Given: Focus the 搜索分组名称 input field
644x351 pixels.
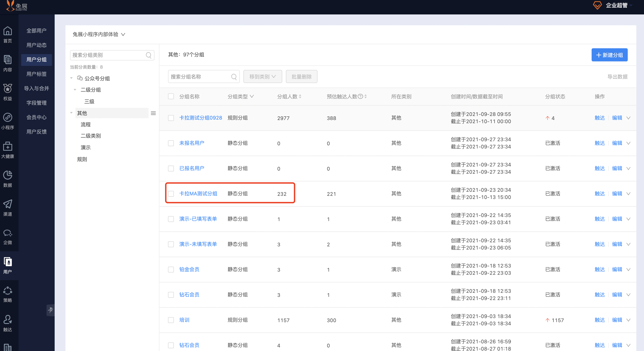Looking at the screenshot, I should tap(204, 77).
